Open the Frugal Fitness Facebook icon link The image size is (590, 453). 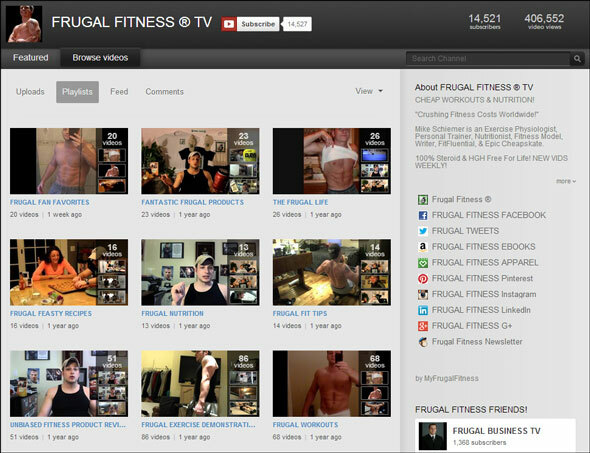coord(423,215)
